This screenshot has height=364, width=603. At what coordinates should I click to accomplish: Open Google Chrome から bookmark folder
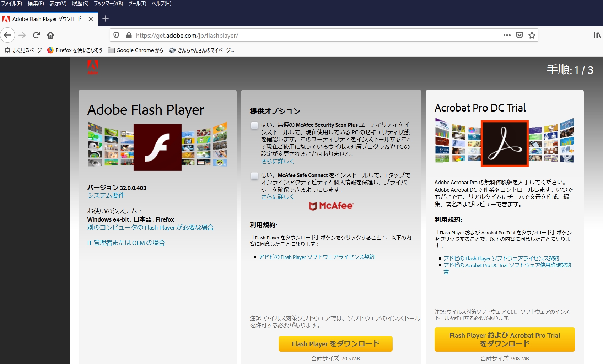pos(135,50)
